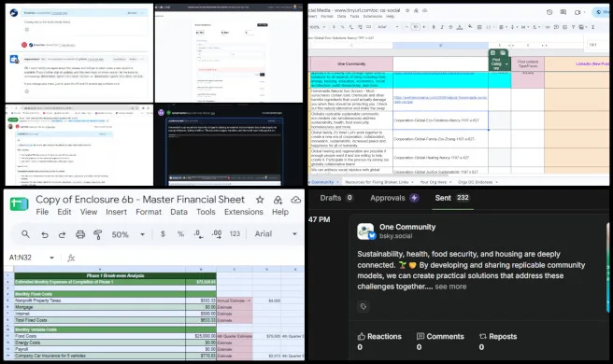Format as currency with dollar icon

coord(163,233)
